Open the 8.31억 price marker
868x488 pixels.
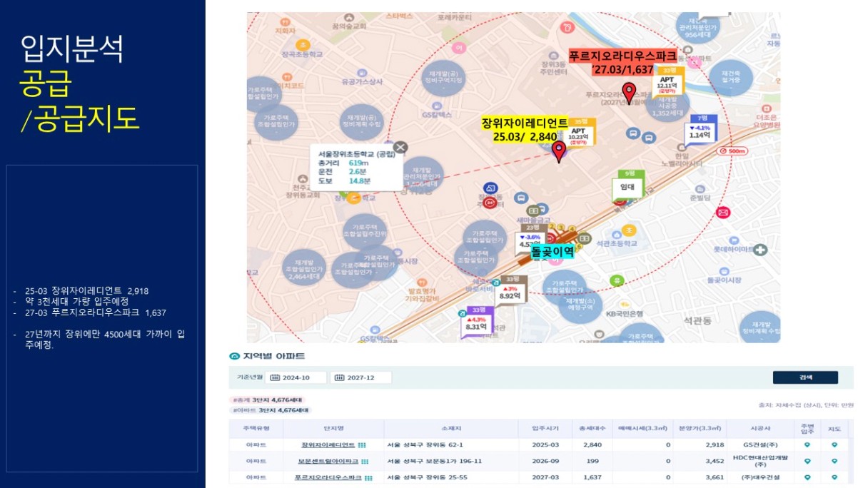(477, 322)
